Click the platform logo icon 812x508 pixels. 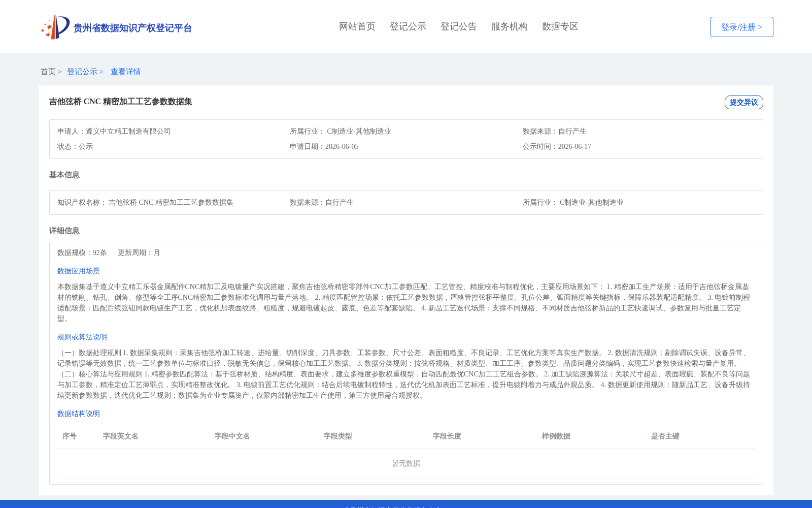(55, 27)
